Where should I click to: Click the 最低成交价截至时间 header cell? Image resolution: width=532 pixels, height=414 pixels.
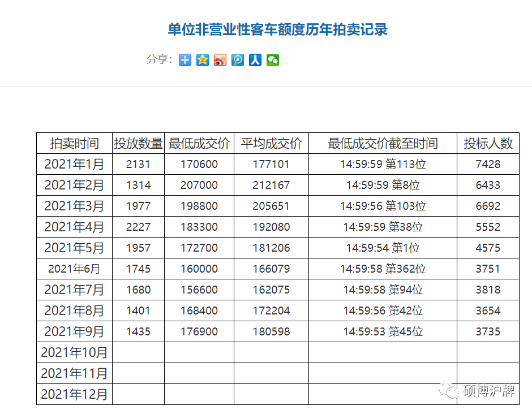(x=383, y=144)
